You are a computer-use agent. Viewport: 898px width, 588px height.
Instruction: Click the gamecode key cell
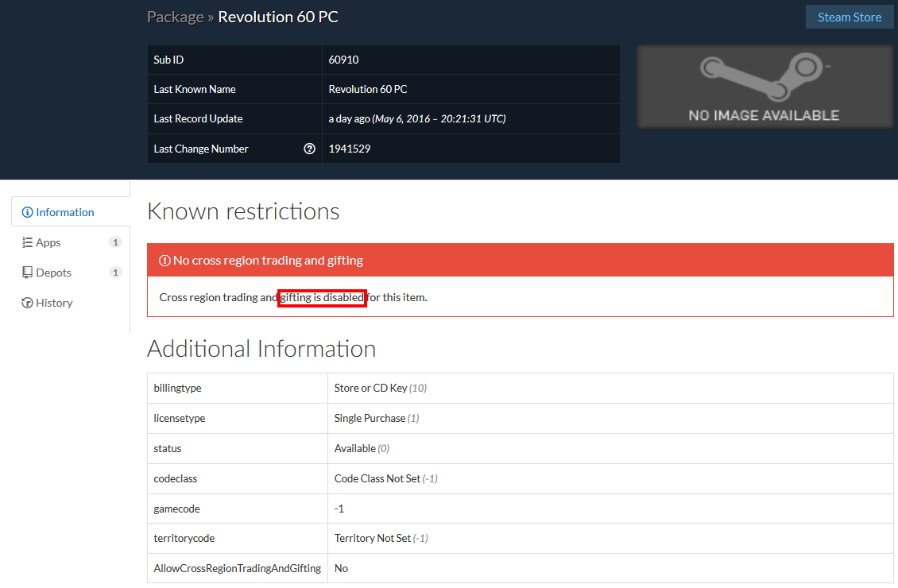click(237, 509)
